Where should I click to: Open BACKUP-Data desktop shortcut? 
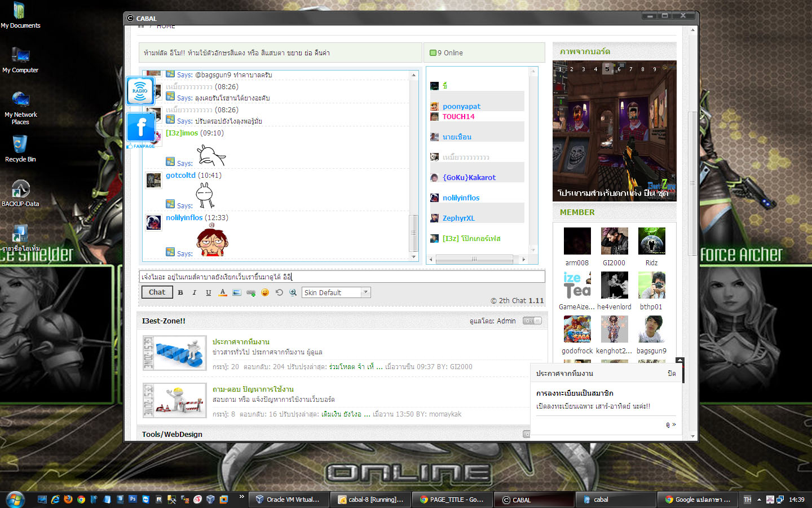[x=20, y=194]
